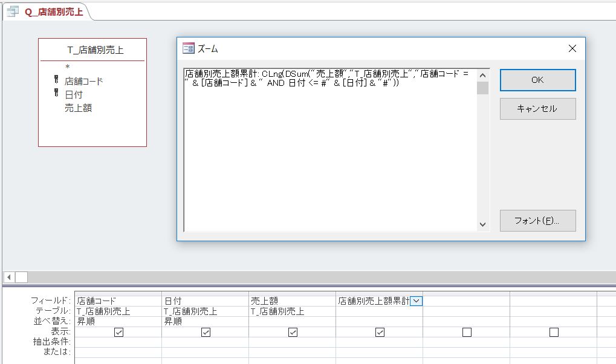Select the 日付 field in T_店舗別売上 table

click(x=74, y=95)
